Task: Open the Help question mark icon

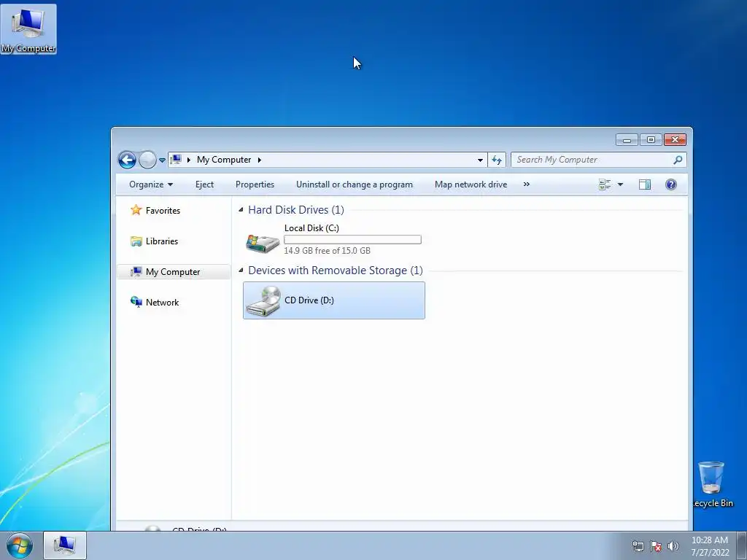Action: [671, 184]
